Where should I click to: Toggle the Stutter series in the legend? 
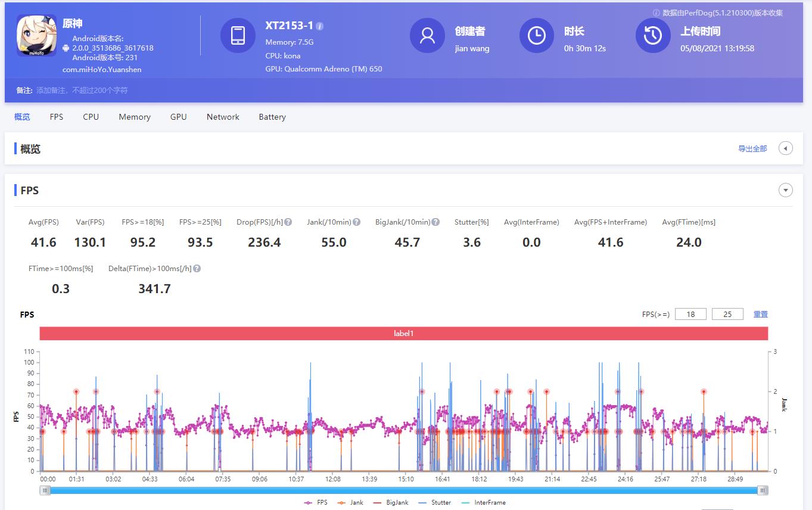pyautogui.click(x=435, y=502)
